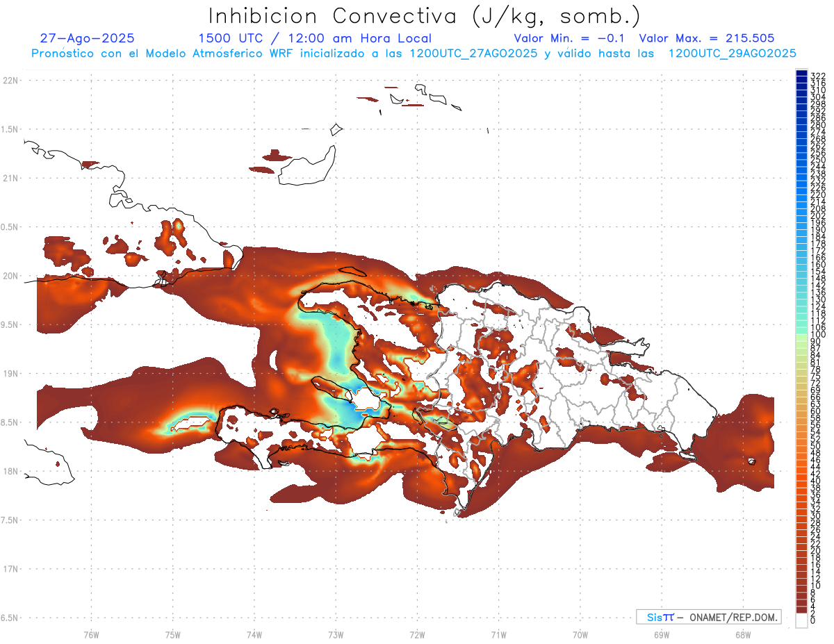This screenshot has width=834, height=644.
Task: Select the 73W longitude axis label
Action: 336,634
